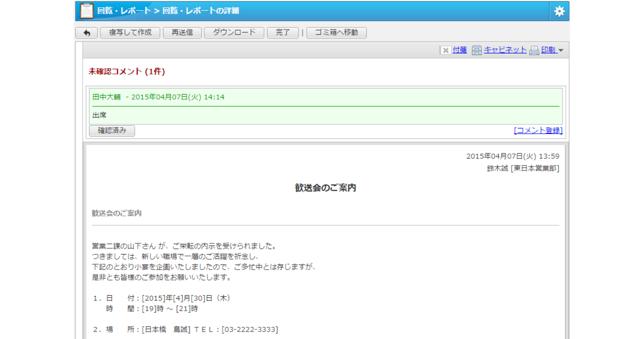Click comment header 田中大輔 - 2015年04月07日(火) 14:14

tap(158, 97)
